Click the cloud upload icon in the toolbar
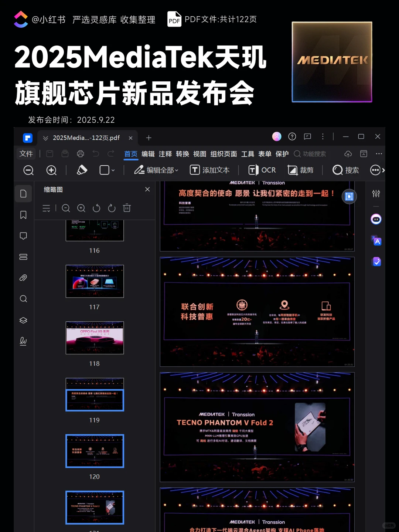This screenshot has height=532, width=399. [348, 154]
